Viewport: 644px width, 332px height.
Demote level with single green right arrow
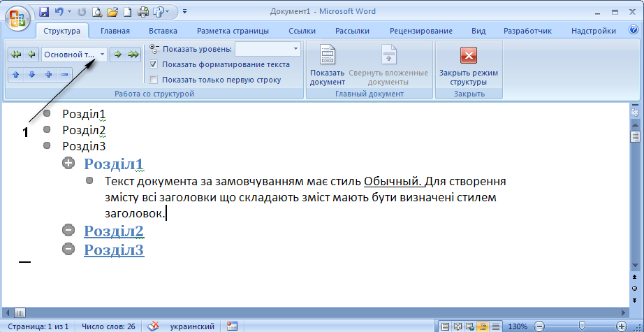pos(118,55)
